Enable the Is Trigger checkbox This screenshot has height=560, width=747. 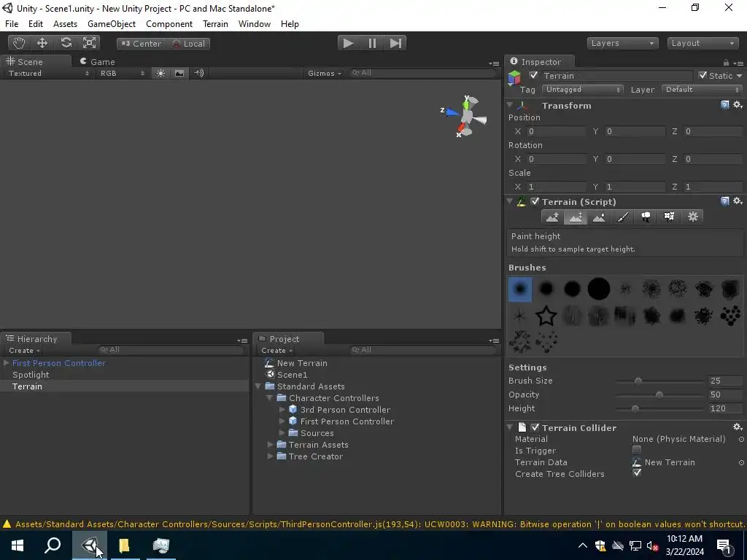(636, 449)
